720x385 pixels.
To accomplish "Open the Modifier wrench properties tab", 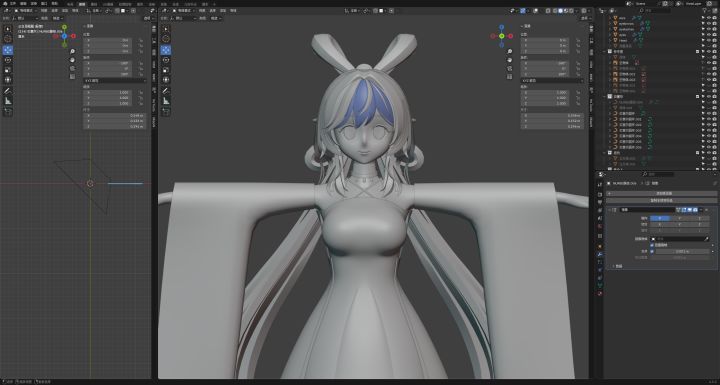I will 600,254.
